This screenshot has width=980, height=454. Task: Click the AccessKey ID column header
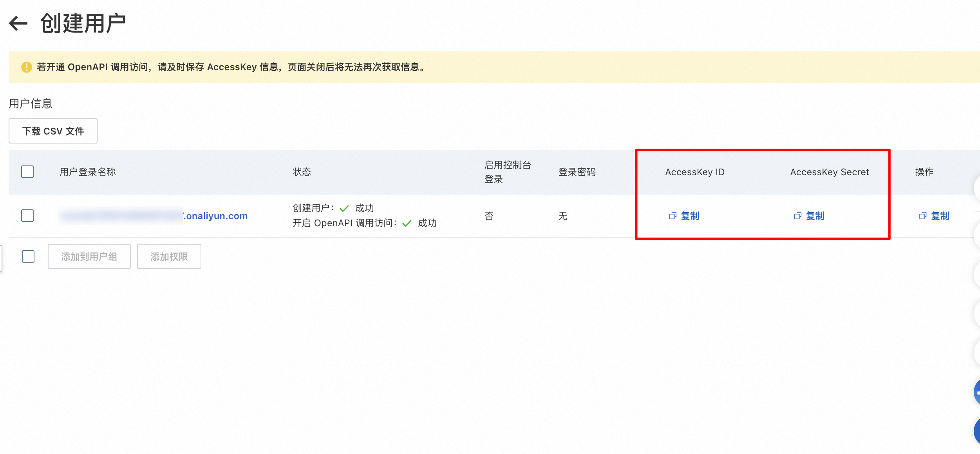point(695,172)
